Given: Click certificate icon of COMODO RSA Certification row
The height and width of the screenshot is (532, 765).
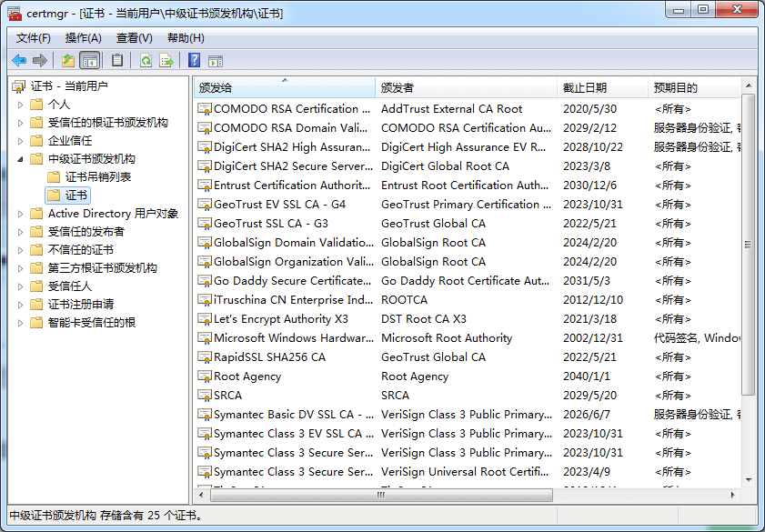Looking at the screenshot, I should [x=205, y=109].
